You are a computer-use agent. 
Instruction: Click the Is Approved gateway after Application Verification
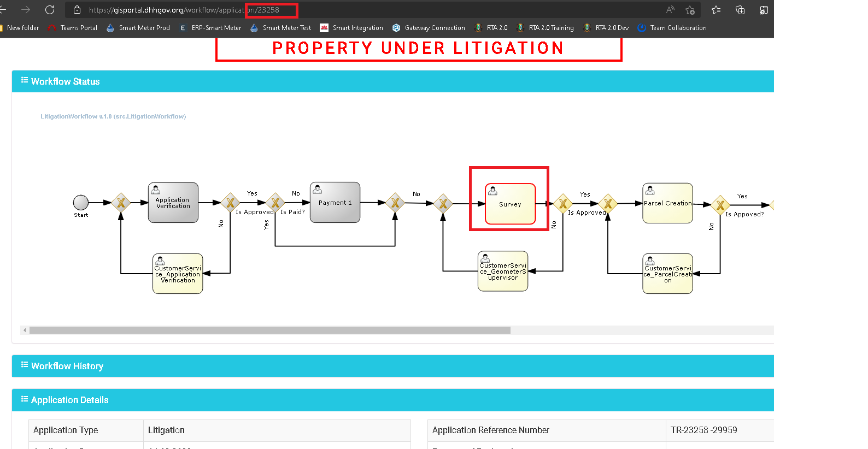231,203
